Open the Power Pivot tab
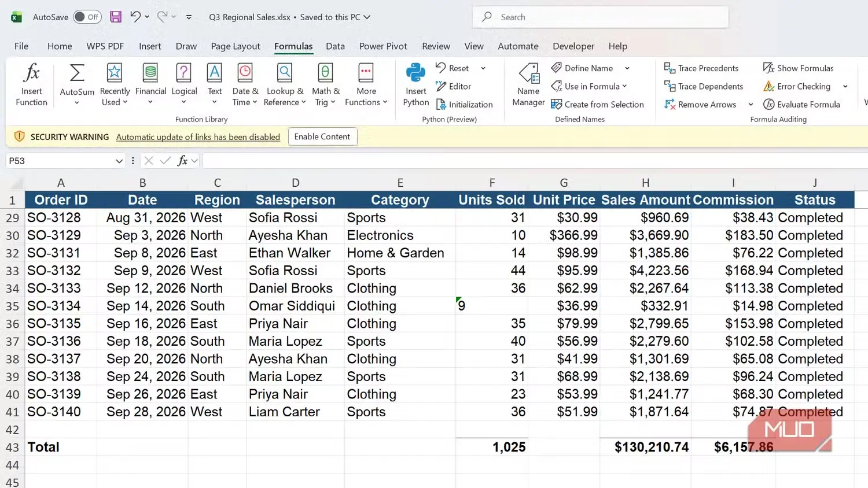Screen dimensions: 868x488 click(x=383, y=46)
